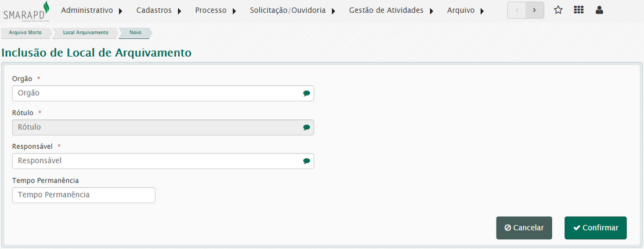This screenshot has height=249, width=644.
Task: Expand the Administrativo menu
Action: coord(92,10)
